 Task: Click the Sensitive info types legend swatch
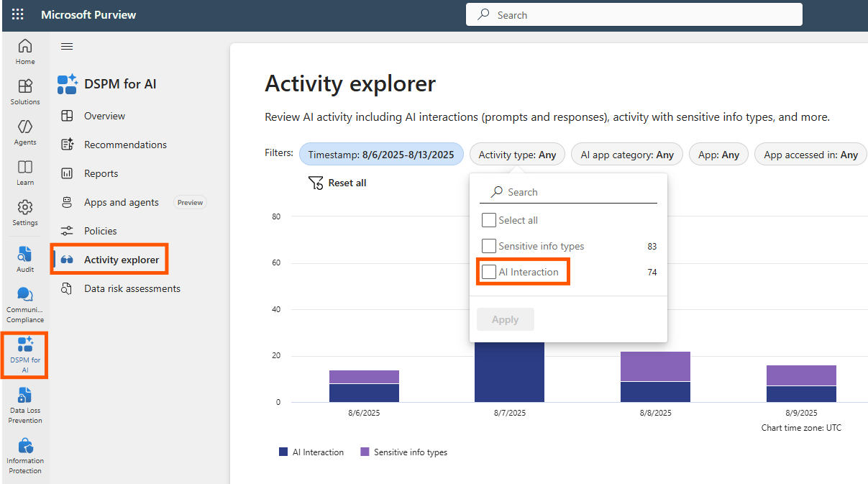(x=365, y=452)
